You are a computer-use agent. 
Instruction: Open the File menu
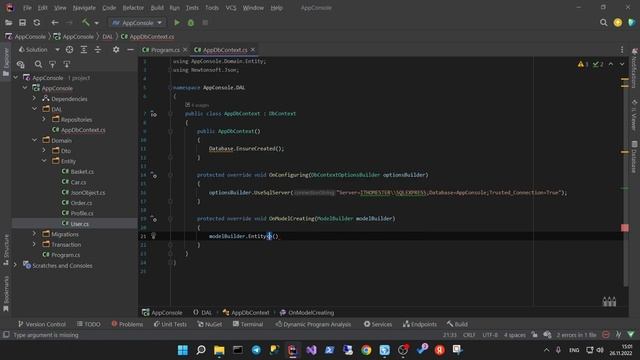[27, 8]
